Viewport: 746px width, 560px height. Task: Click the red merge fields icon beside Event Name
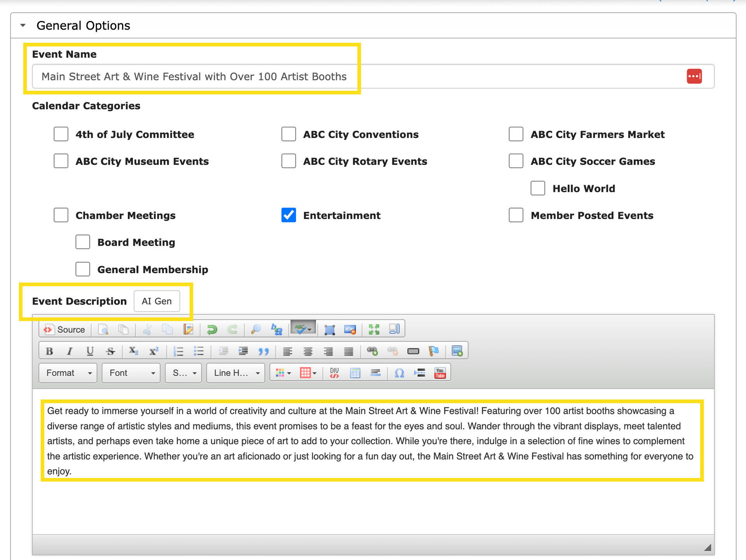[x=694, y=76]
